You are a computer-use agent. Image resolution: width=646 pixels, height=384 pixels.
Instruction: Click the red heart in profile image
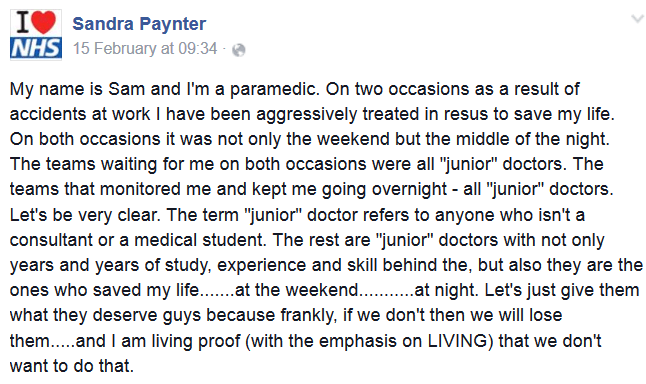click(44, 22)
